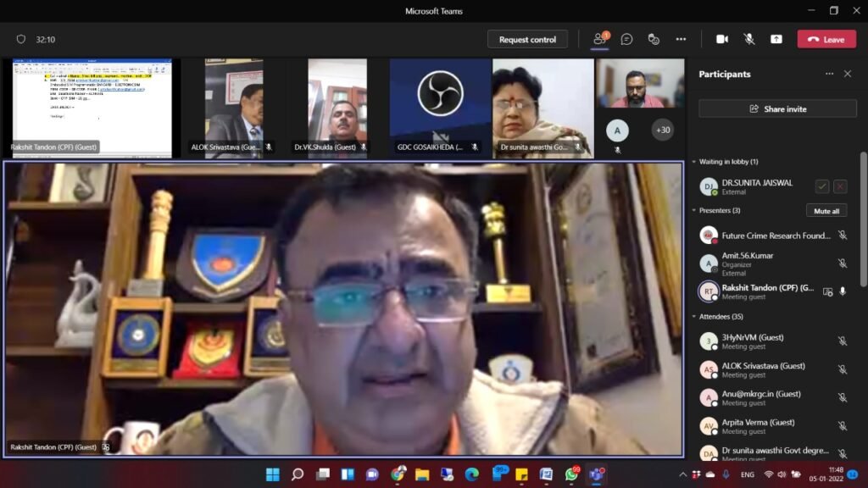Click ENG language indicator
The width and height of the screenshot is (868, 488).
(x=748, y=474)
